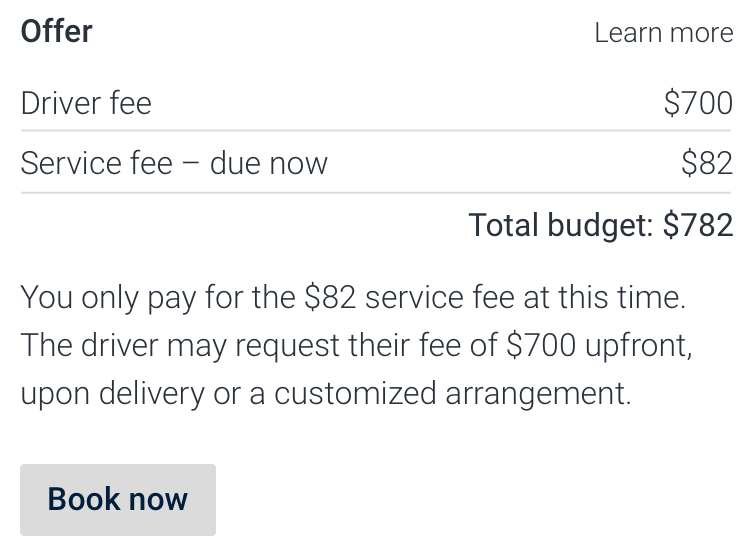
Task: Click the "customized arrangement" phrase
Action: pos(452,394)
